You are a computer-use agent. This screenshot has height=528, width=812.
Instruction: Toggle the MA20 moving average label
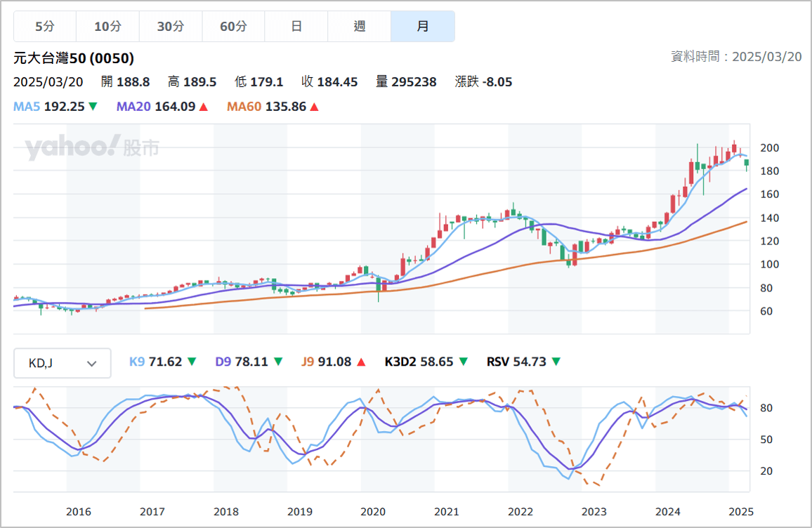[x=133, y=105]
